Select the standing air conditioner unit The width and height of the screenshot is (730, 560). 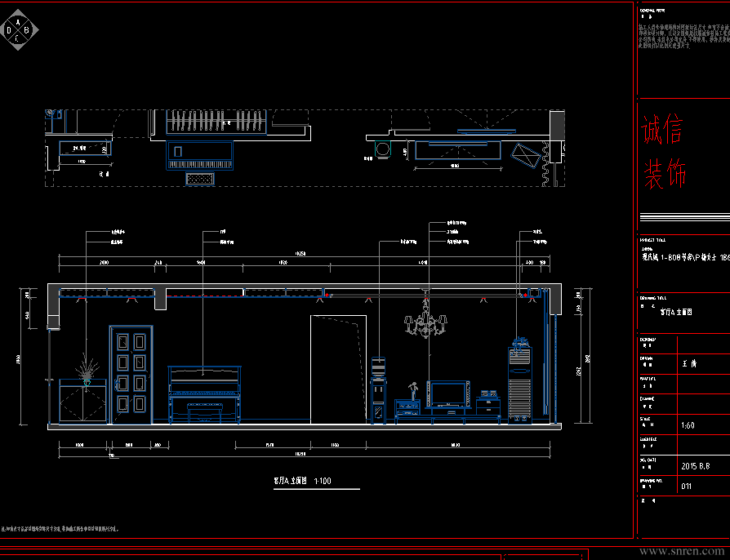point(519,385)
